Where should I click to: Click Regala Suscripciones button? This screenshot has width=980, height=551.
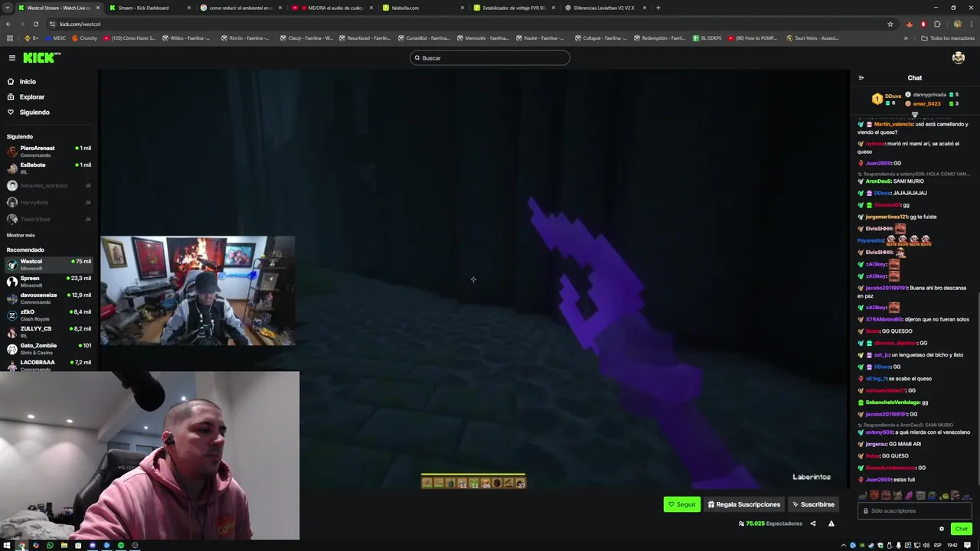pos(743,504)
